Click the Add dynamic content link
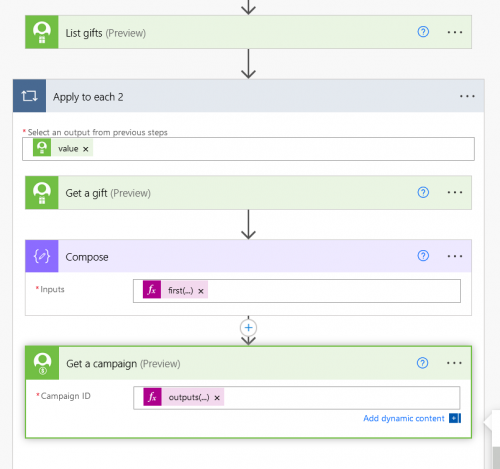The image size is (500, 469). click(x=404, y=418)
